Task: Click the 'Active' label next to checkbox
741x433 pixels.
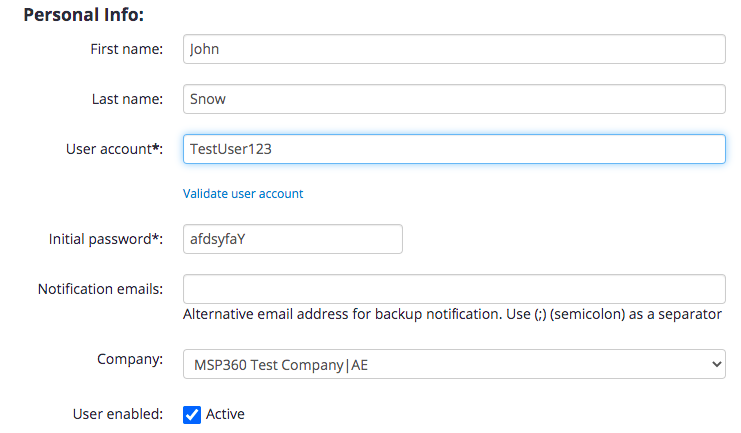Action: point(225,414)
